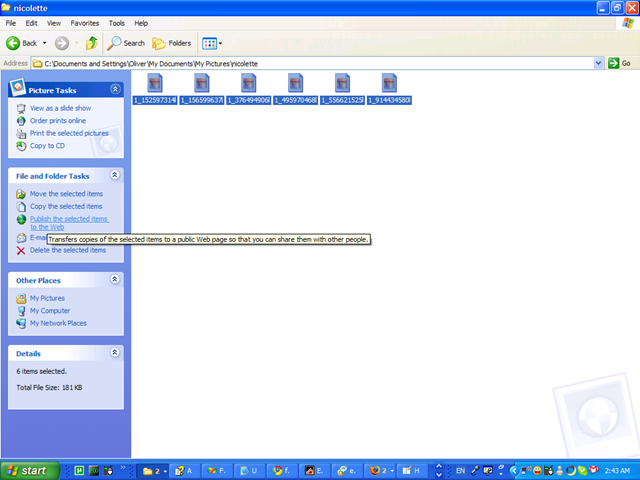Viewport: 640px width, 480px height.
Task: Open the Back history dropdown arrow
Action: pyautogui.click(x=44, y=43)
